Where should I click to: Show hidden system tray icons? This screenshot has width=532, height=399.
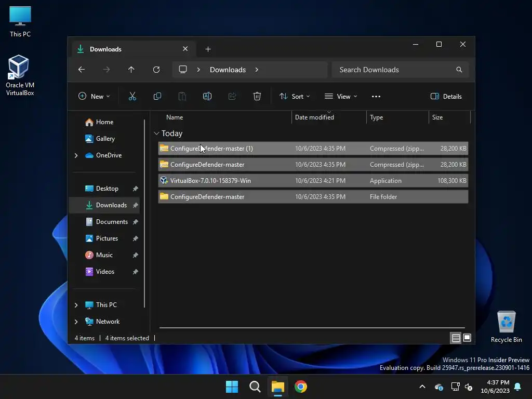click(x=422, y=387)
